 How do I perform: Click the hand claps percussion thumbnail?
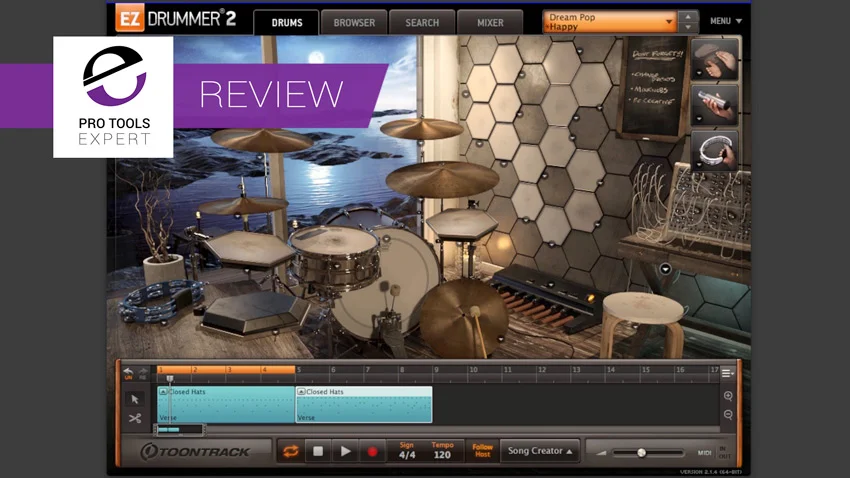(714, 60)
